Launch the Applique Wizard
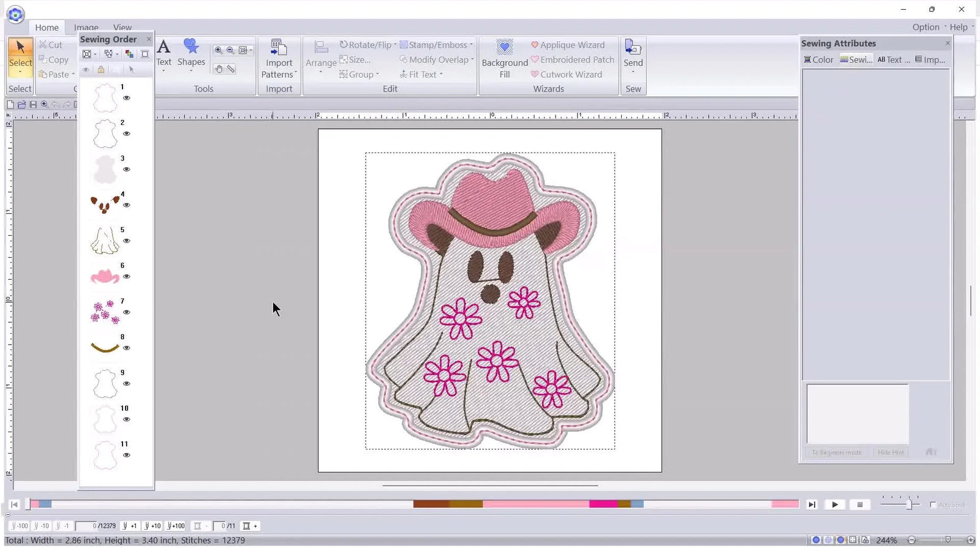 [x=568, y=45]
